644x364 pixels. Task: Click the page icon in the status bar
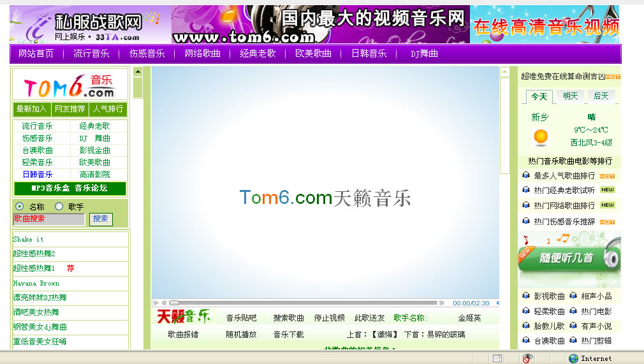(497, 358)
